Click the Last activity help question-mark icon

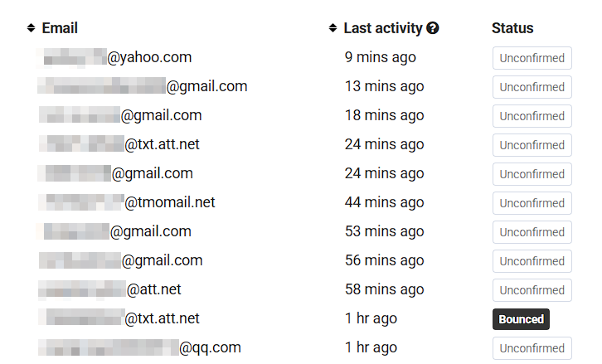(433, 28)
